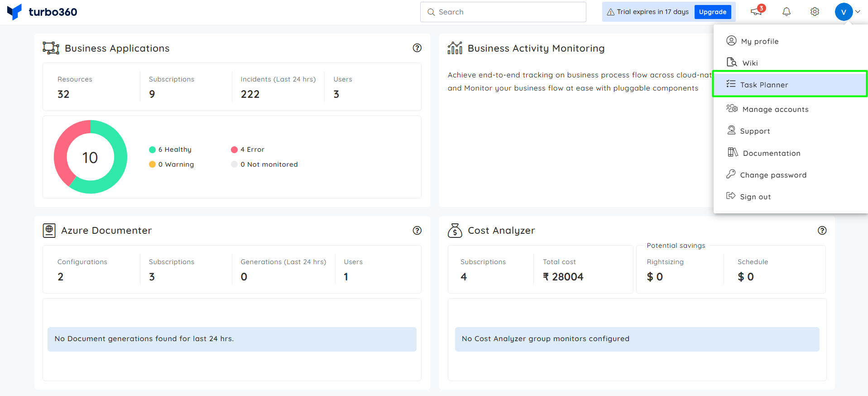Click the Business Applications module icon
Screen dimensions: 868x396
(51, 48)
